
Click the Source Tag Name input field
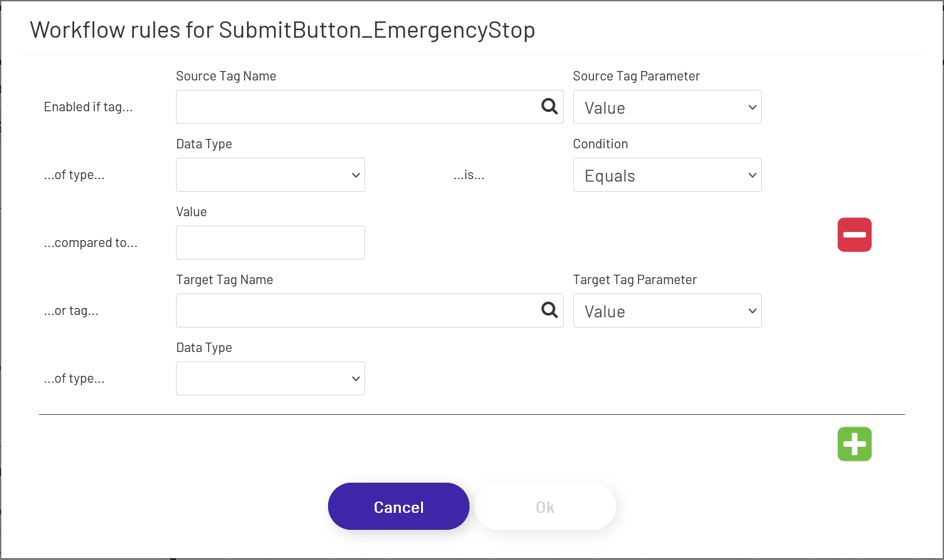pyautogui.click(x=352, y=107)
